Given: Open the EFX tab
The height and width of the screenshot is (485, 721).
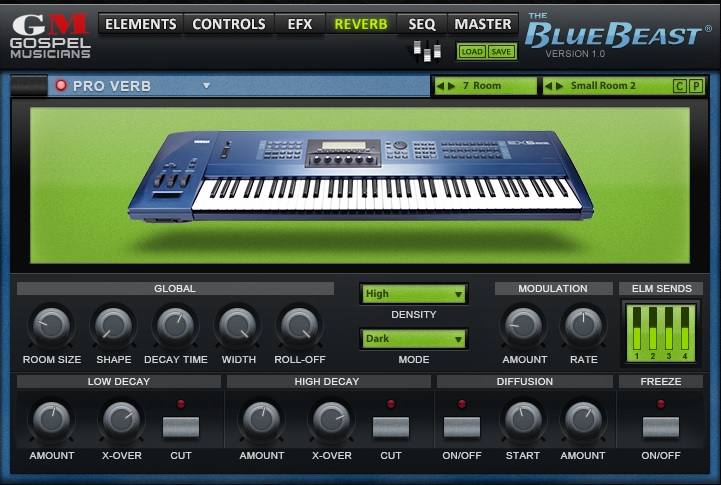Looking at the screenshot, I should click(x=300, y=24).
